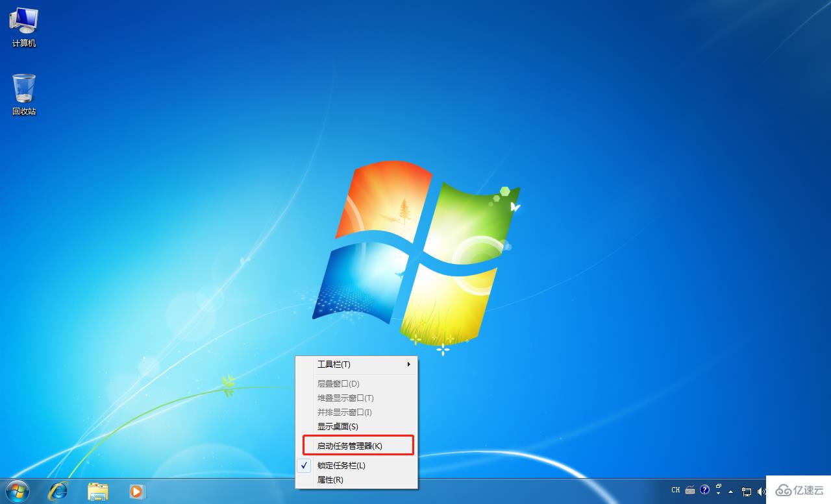The image size is (831, 504).
Task: Open the Windows Start menu orb
Action: (x=18, y=491)
